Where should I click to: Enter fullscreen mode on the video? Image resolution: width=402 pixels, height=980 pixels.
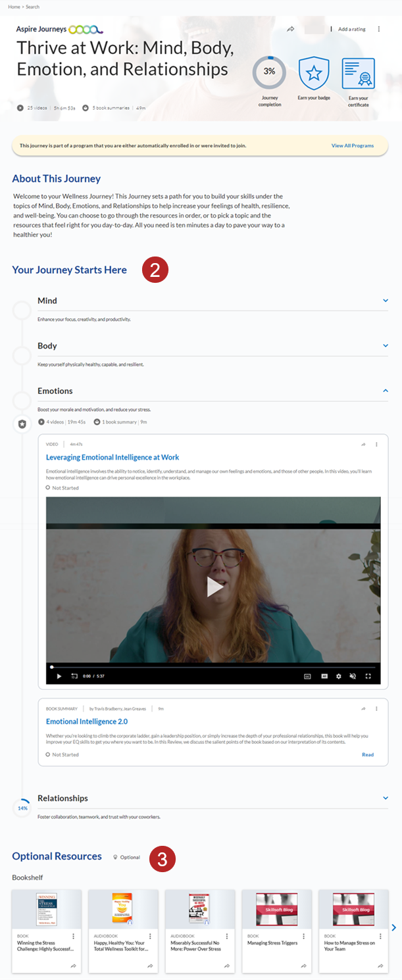(368, 676)
